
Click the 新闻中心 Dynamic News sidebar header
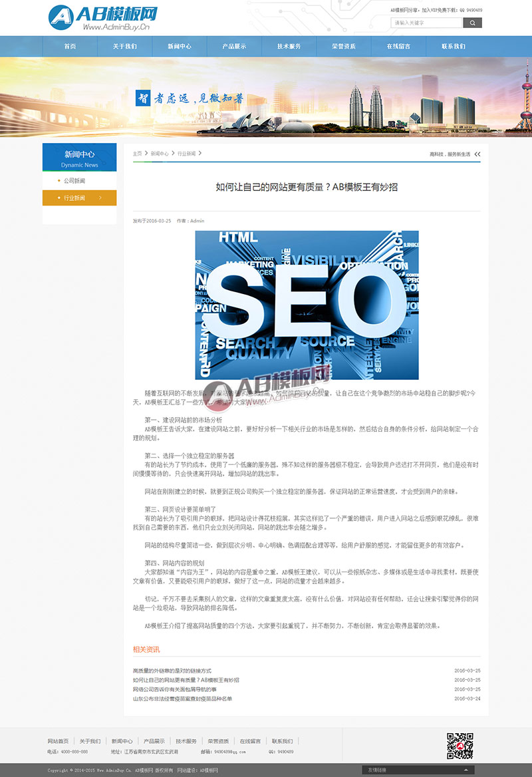[79, 158]
